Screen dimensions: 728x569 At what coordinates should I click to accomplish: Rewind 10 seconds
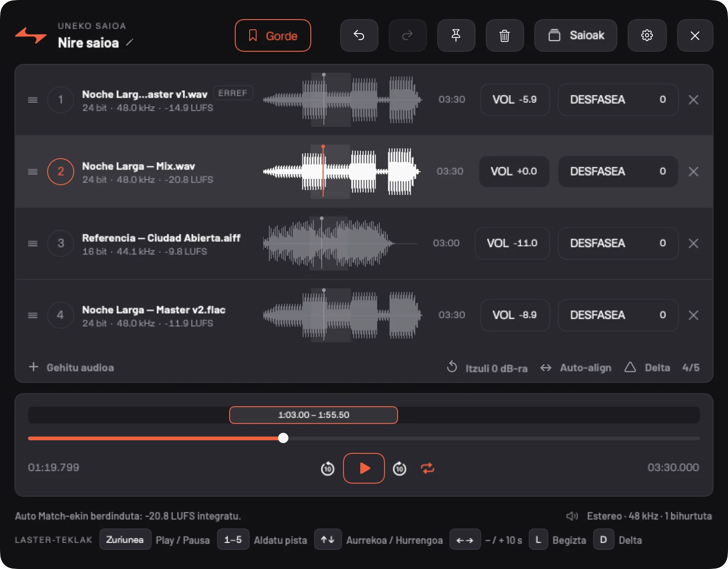click(x=328, y=468)
